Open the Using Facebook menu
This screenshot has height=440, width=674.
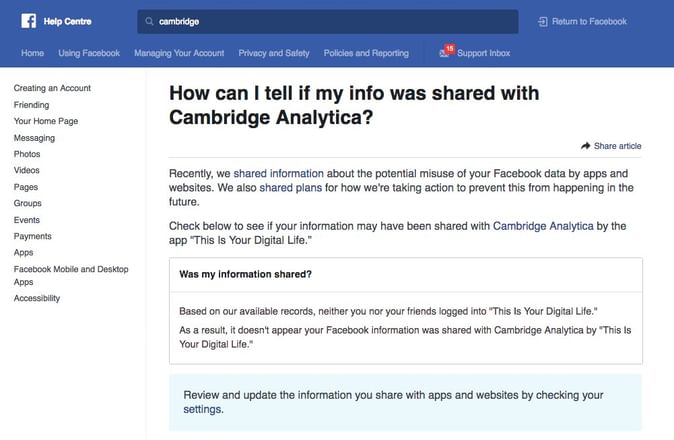pyautogui.click(x=89, y=53)
